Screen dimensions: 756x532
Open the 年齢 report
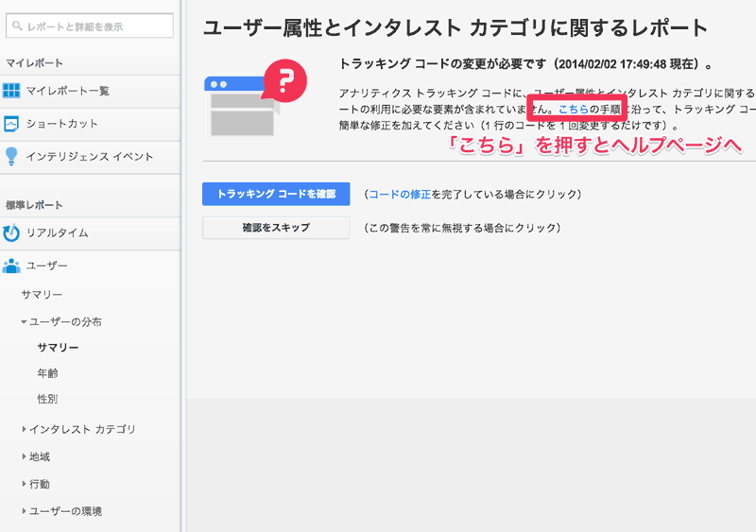coord(47,373)
